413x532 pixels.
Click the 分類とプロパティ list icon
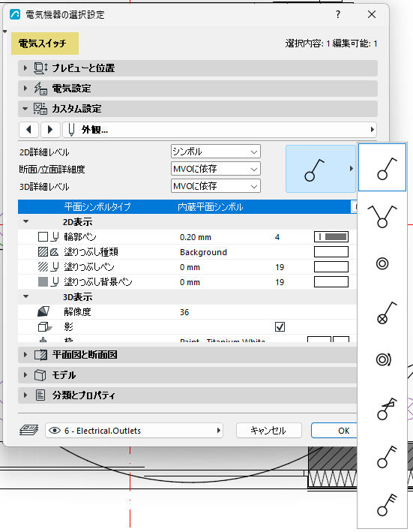(40, 395)
